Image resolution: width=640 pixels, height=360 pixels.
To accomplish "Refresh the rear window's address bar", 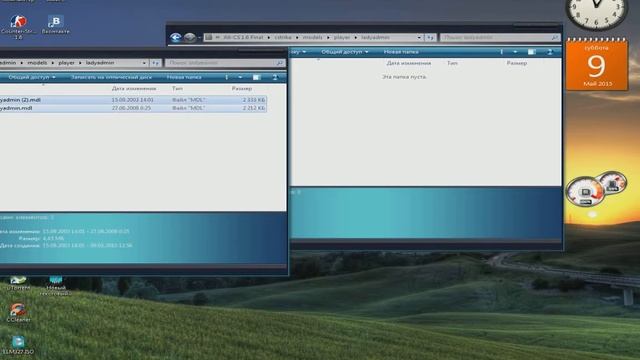I will [x=430, y=37].
